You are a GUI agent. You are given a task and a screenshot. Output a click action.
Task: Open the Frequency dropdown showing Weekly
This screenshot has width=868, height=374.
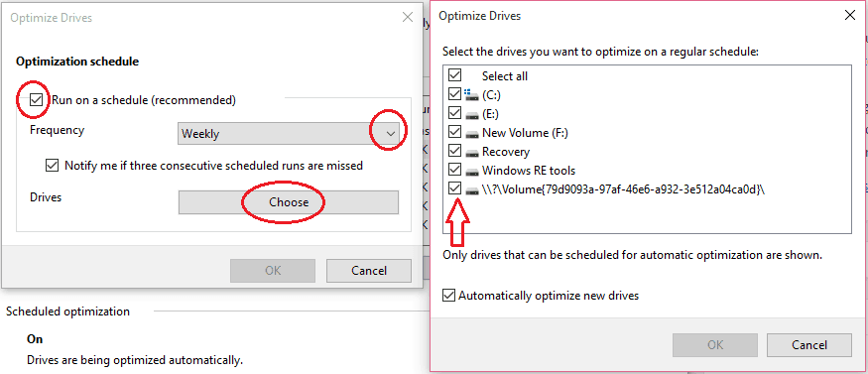[x=288, y=133]
